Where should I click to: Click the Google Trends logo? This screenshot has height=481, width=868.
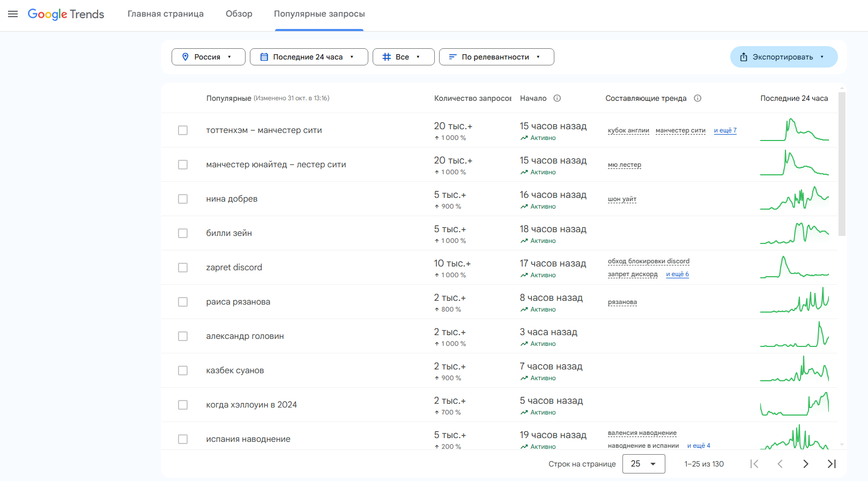click(66, 14)
